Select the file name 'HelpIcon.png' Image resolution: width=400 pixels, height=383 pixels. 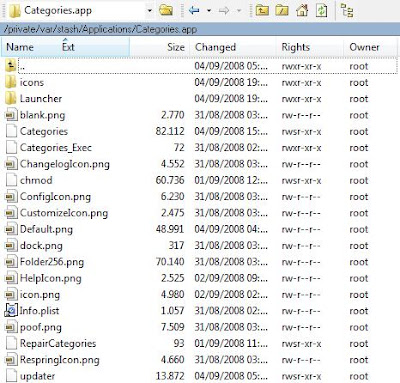[x=51, y=279]
